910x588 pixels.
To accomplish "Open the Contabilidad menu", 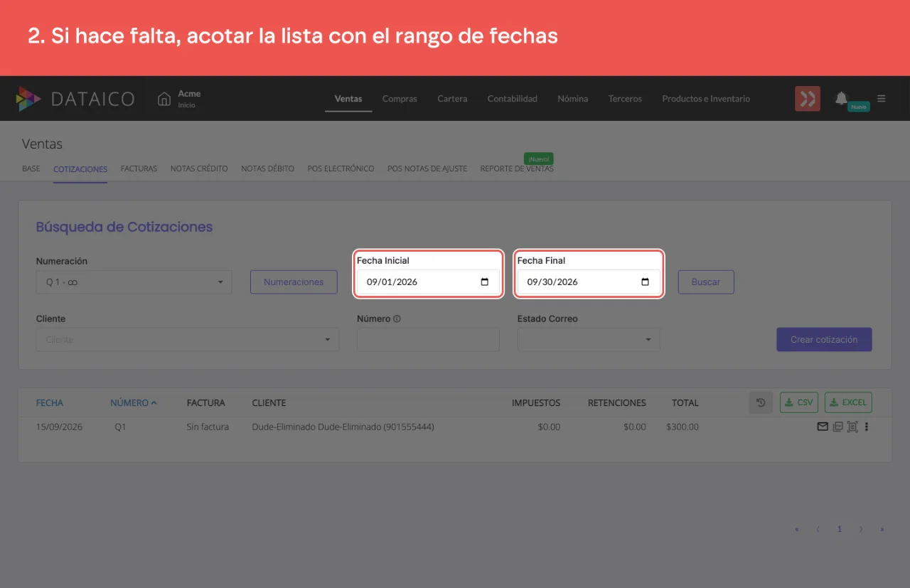I will [x=513, y=99].
